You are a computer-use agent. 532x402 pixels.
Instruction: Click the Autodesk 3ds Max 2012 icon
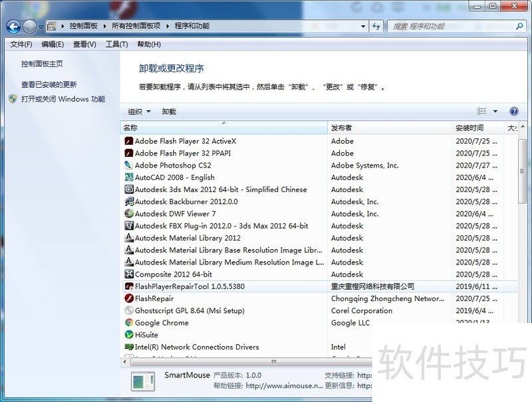click(129, 189)
